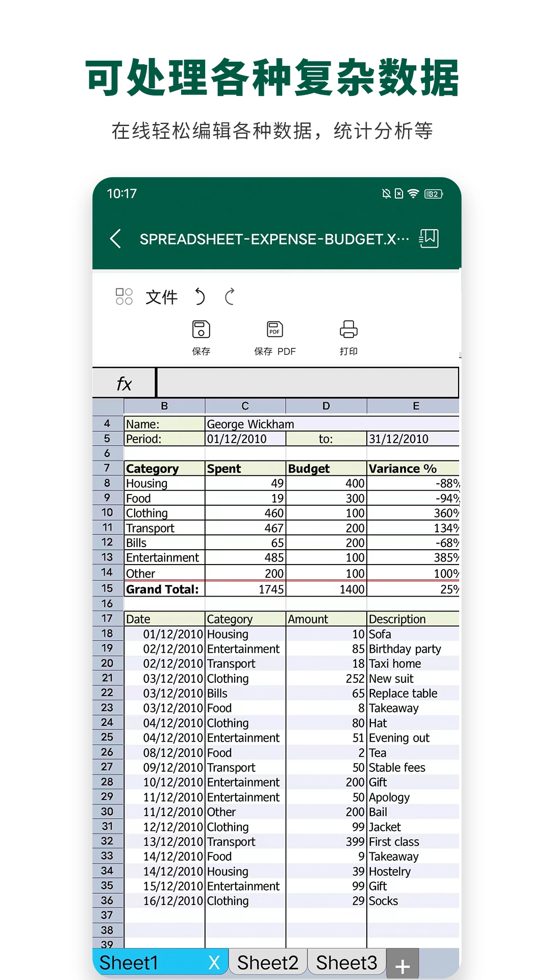Switch to Sheet3 tab
The height and width of the screenshot is (980, 551).
coord(346,963)
